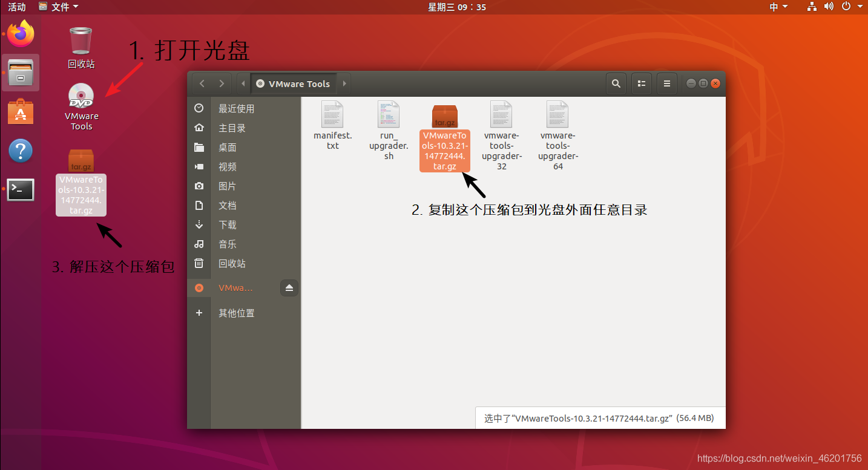Open Firefox from the dock
The width and height of the screenshot is (868, 470).
pyautogui.click(x=21, y=34)
